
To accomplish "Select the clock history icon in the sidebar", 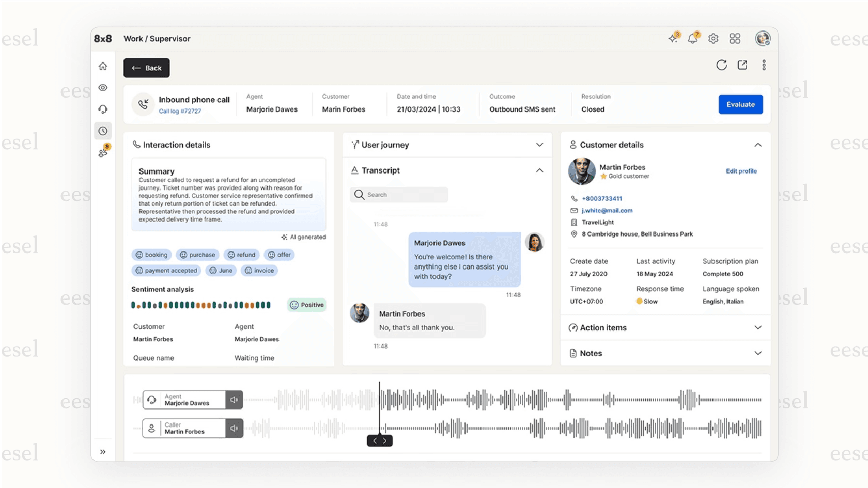I will (x=103, y=131).
